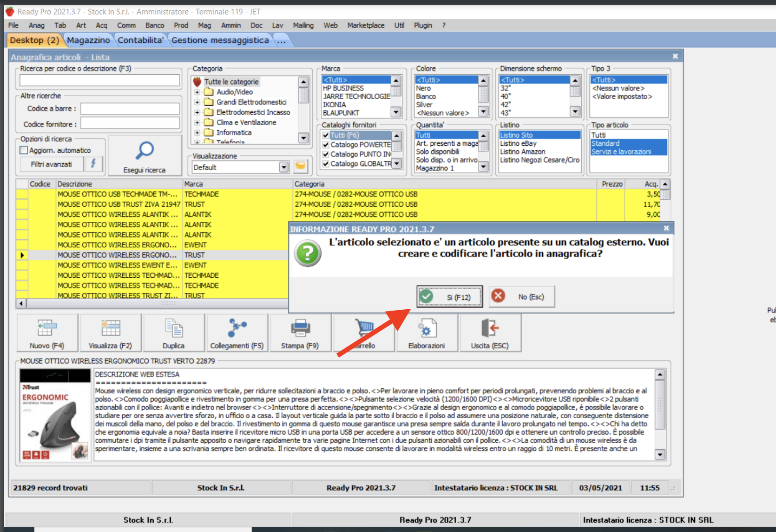Click the red X No (Esc) button

point(522,297)
